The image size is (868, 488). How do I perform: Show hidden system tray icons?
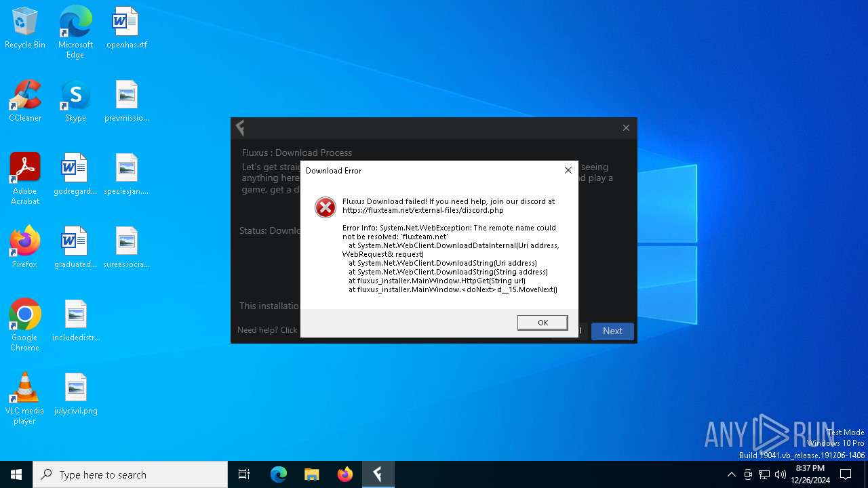click(731, 474)
